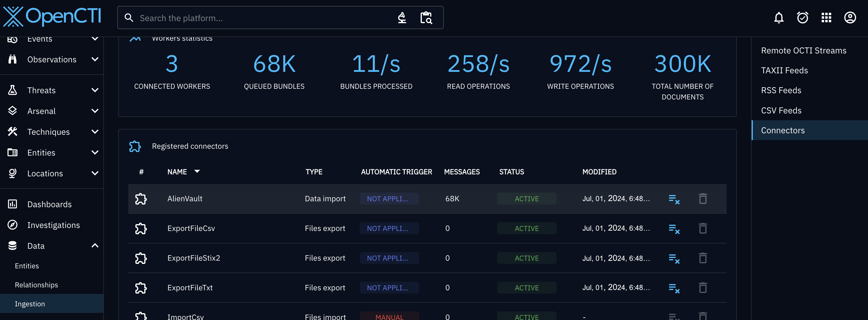868x320 pixels.
Task: Click AlienVault's NOT APPLI... trigger chip
Action: coord(389,199)
